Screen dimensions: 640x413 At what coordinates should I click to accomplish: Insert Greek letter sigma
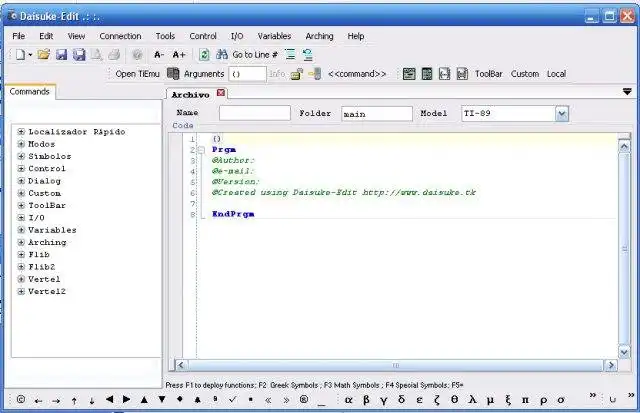coord(561,400)
